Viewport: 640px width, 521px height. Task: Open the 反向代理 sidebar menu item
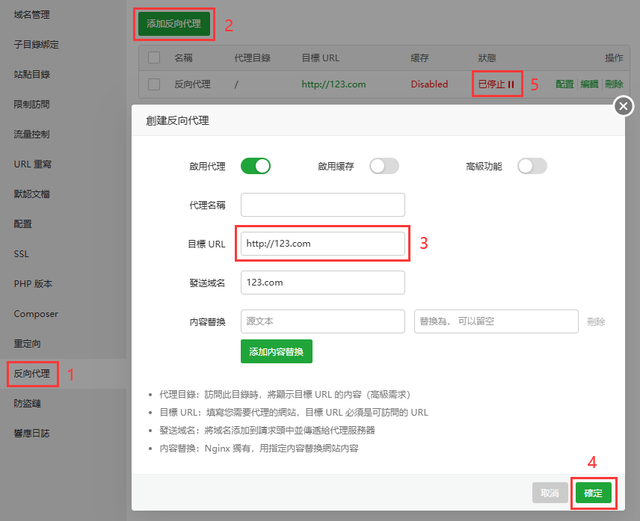(x=30, y=374)
